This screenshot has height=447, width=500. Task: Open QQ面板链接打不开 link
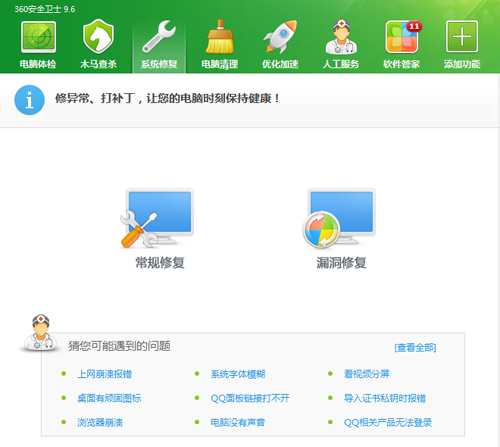250,398
